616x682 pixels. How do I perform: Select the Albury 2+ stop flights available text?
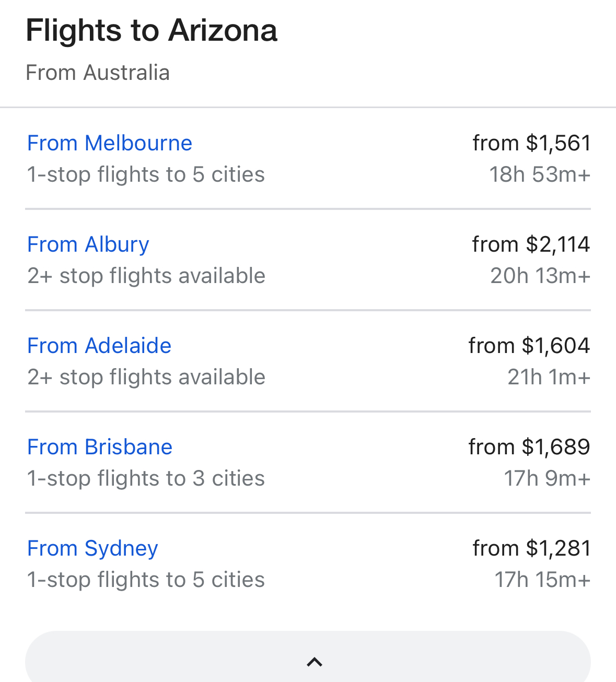point(146,276)
